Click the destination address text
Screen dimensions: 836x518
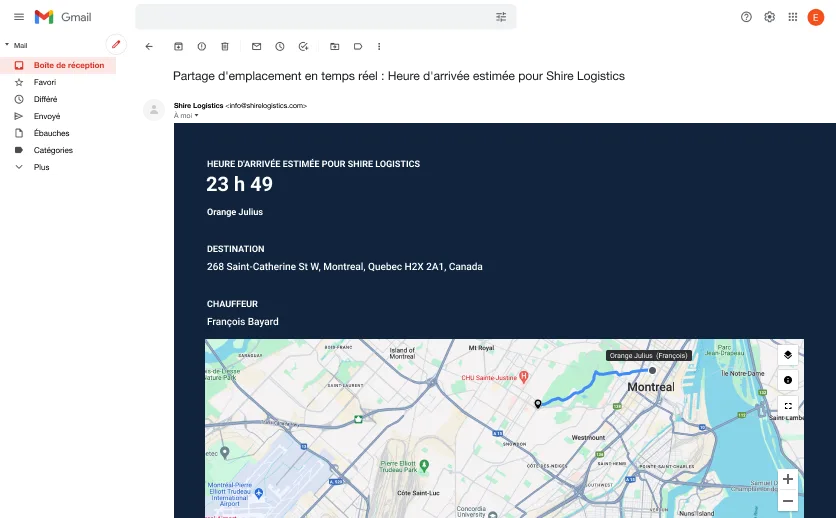(x=344, y=266)
